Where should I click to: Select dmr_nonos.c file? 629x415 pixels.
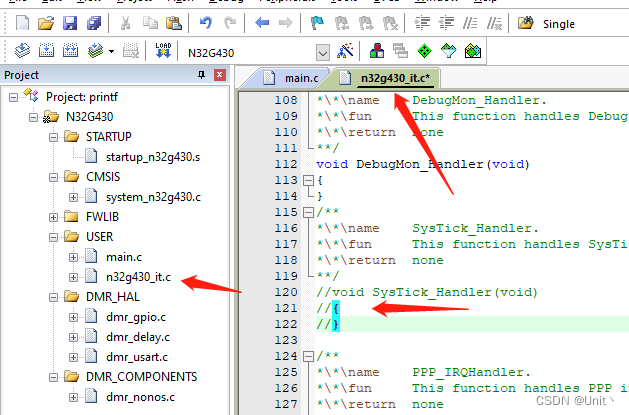(140, 397)
